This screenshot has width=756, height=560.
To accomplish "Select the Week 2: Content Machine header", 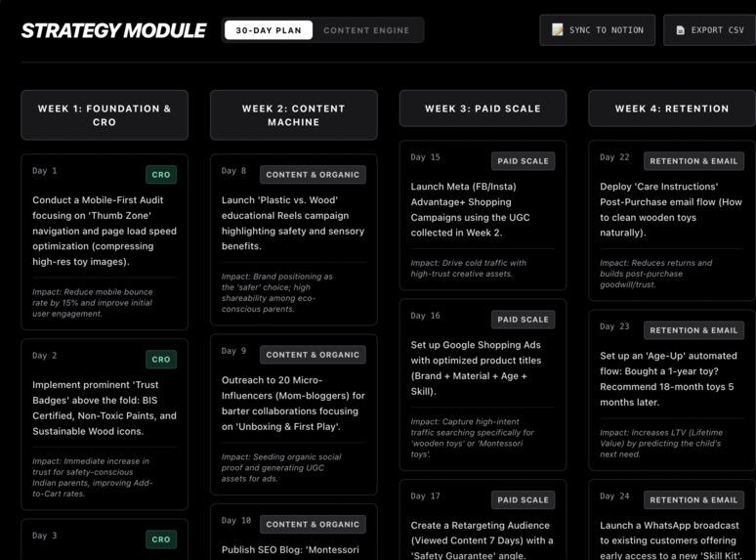I will click(294, 115).
